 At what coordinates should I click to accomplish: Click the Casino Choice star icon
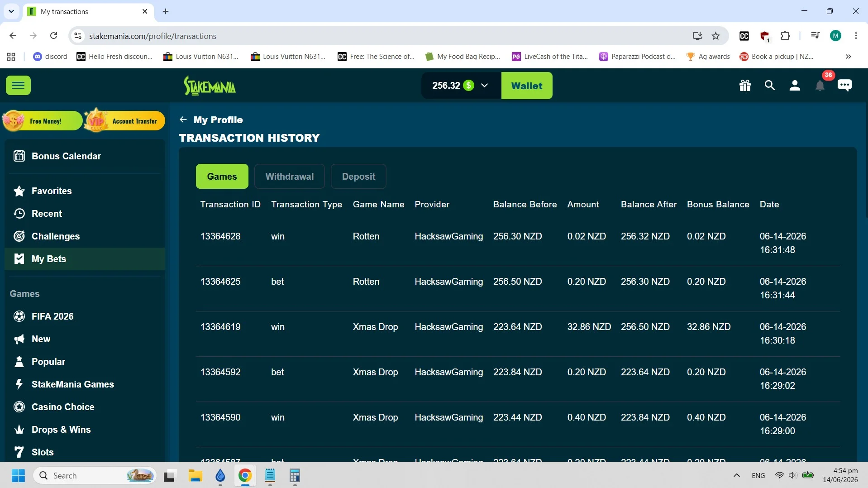click(x=19, y=407)
